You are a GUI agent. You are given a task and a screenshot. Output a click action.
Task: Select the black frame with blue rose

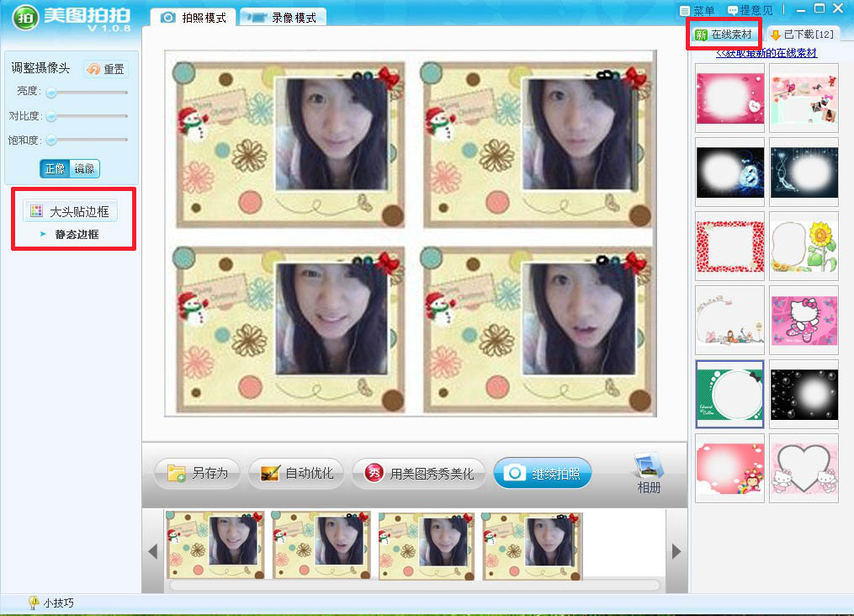pyautogui.click(x=729, y=173)
